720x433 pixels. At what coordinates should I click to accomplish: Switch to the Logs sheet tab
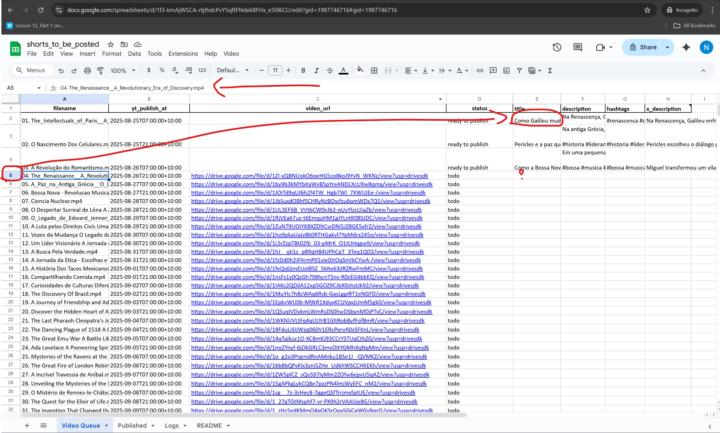pos(171,426)
